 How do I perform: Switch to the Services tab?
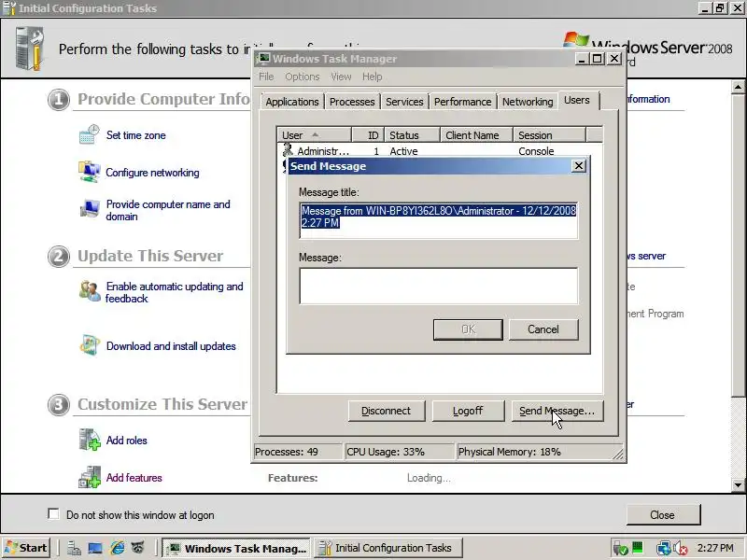click(404, 102)
